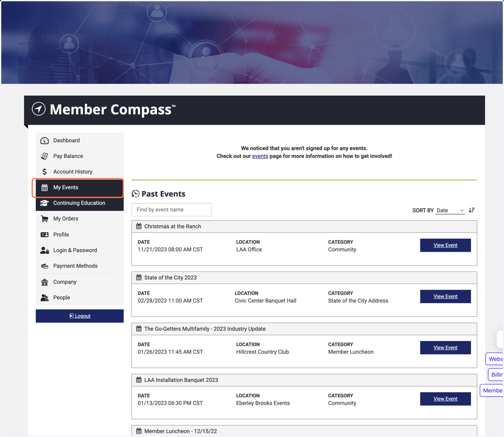Click calendar icon beside Member Luncheon - 12/15/22
Screen dimensions: 504x437
[139, 431]
